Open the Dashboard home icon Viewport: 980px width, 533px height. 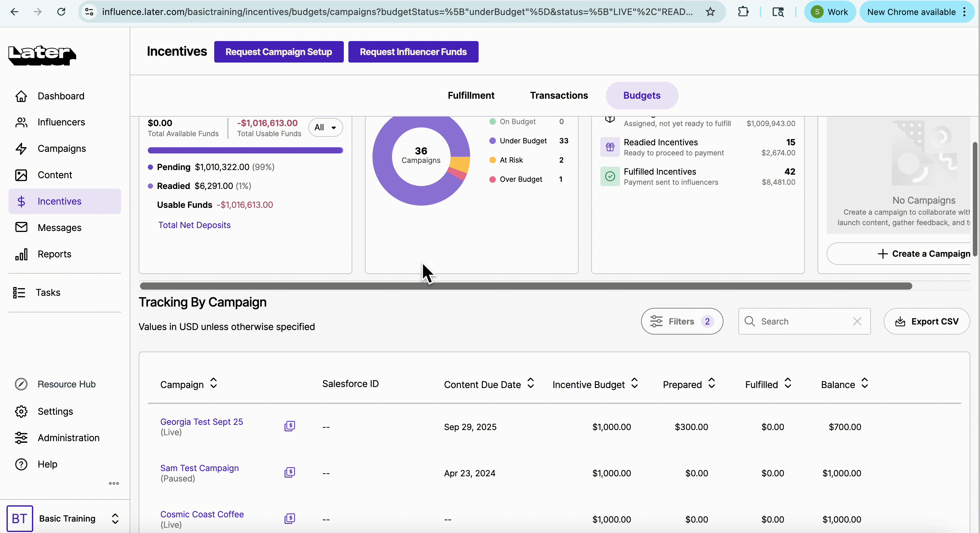tap(21, 96)
